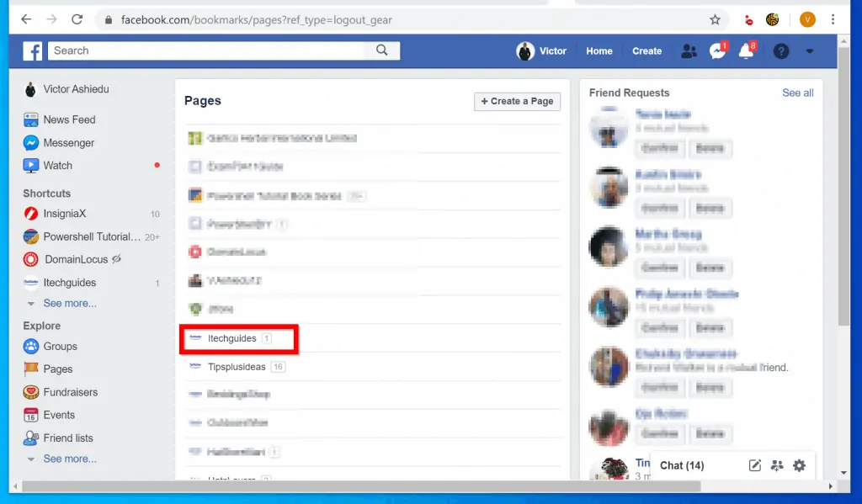Open Watch with the red notification dot
This screenshot has height=504, width=862.
click(x=29, y=165)
